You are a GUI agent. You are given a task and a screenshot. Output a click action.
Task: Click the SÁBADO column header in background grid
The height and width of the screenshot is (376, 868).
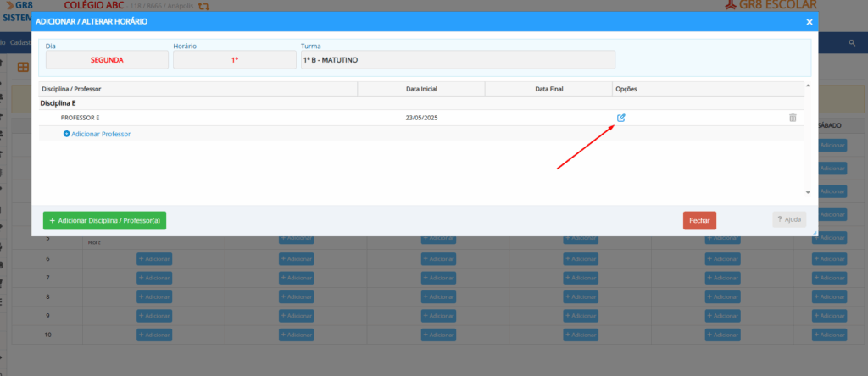(x=829, y=126)
